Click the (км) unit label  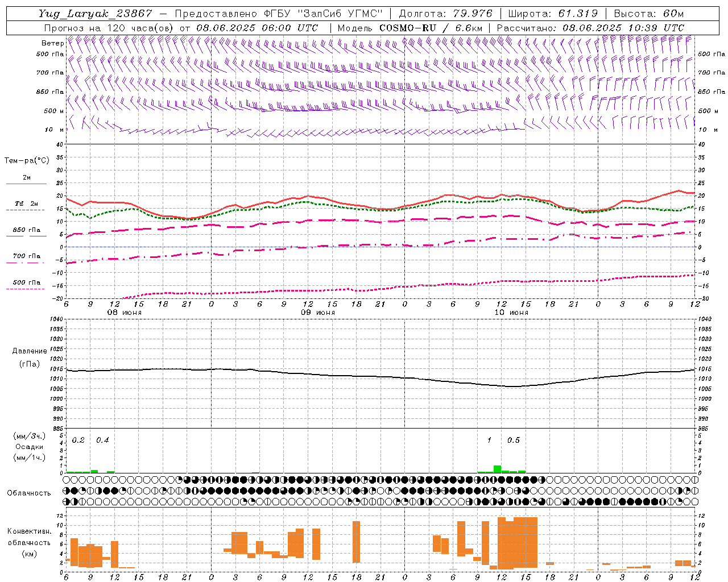30,554
